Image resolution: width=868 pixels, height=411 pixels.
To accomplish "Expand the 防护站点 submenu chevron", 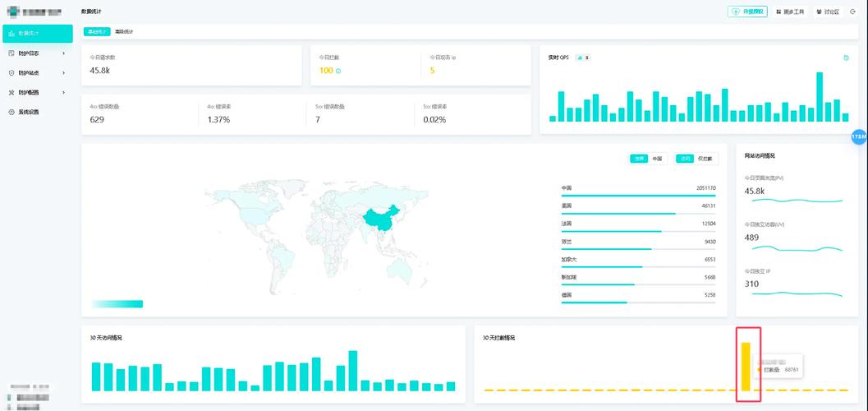I will pos(63,72).
